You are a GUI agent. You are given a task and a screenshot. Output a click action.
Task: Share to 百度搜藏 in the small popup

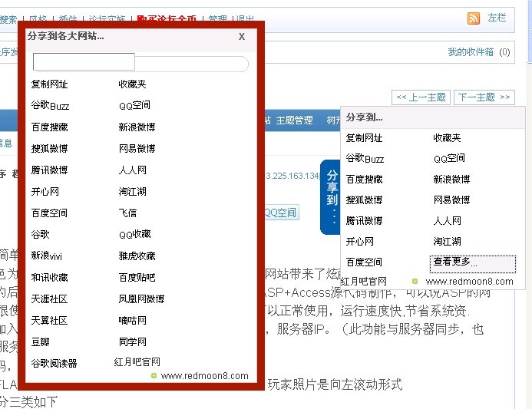364,179
